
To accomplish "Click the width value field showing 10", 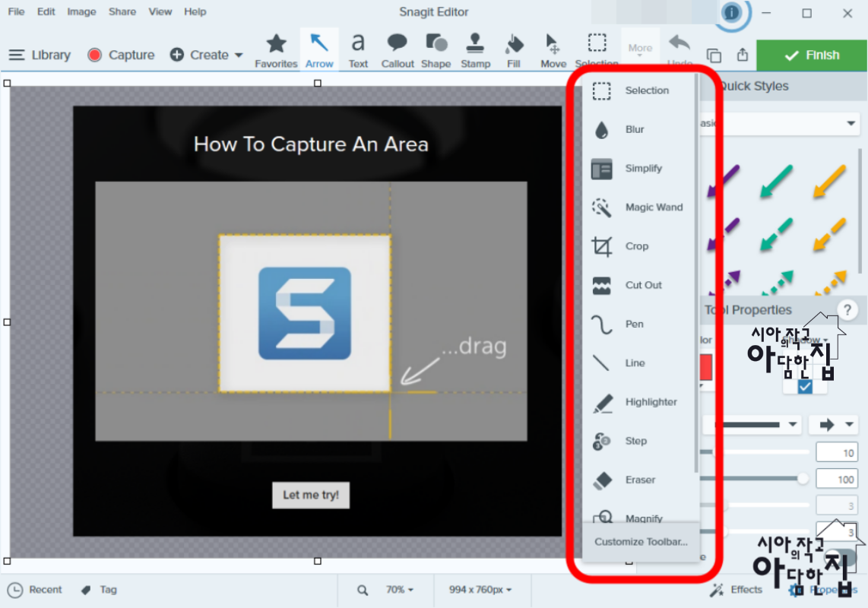I will (837, 452).
